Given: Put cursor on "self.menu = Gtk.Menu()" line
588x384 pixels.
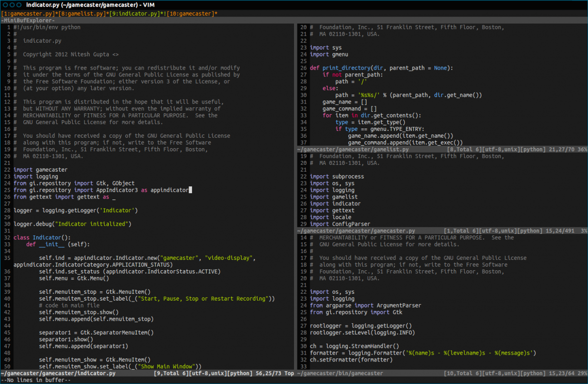Looking at the screenshot, I should (x=74, y=278).
